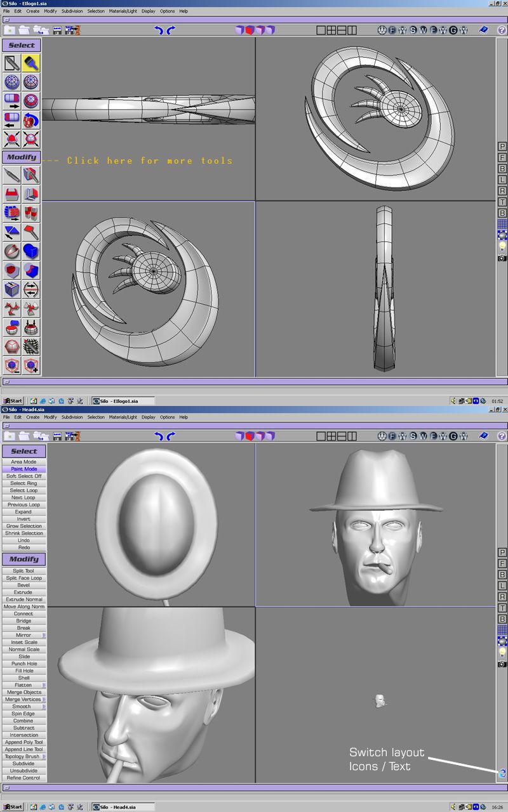Open the Options menu in Head4 window
508x812 pixels.
tap(167, 417)
